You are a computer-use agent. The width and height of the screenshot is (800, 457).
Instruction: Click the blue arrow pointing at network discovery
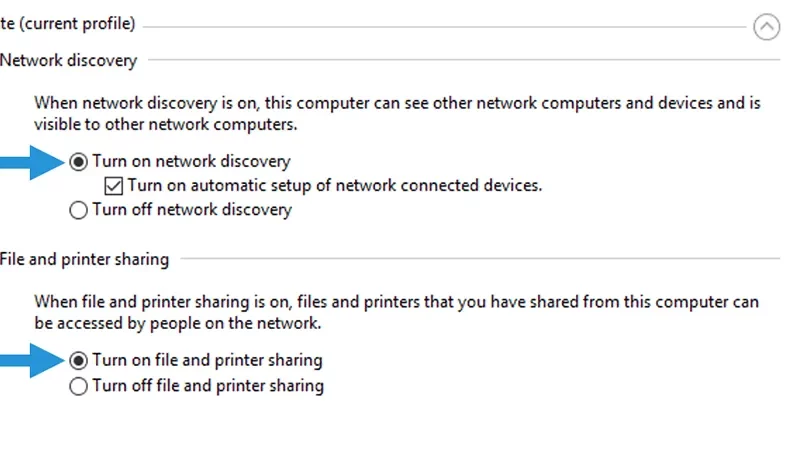32,163
